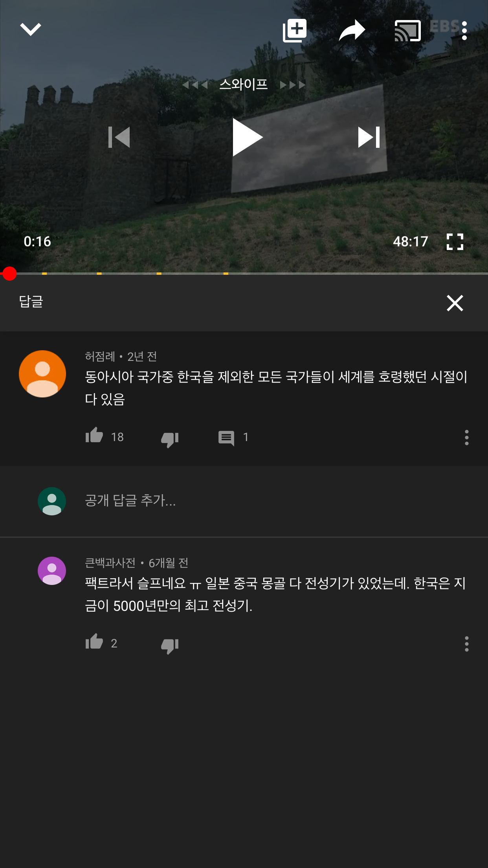Click the red progress bar scrubber
The height and width of the screenshot is (868, 488).
[9, 273]
